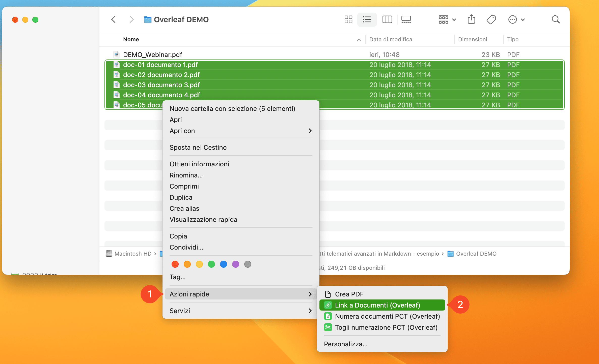Select doc-04 documento 4.pdf row
The image size is (599, 364).
pyautogui.click(x=334, y=95)
